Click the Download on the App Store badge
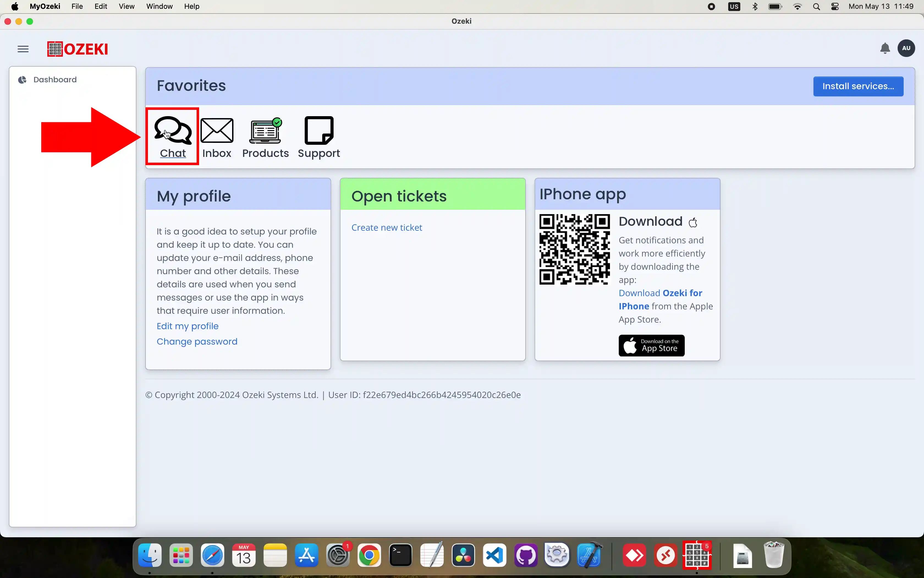Image resolution: width=924 pixels, height=578 pixels. [651, 346]
